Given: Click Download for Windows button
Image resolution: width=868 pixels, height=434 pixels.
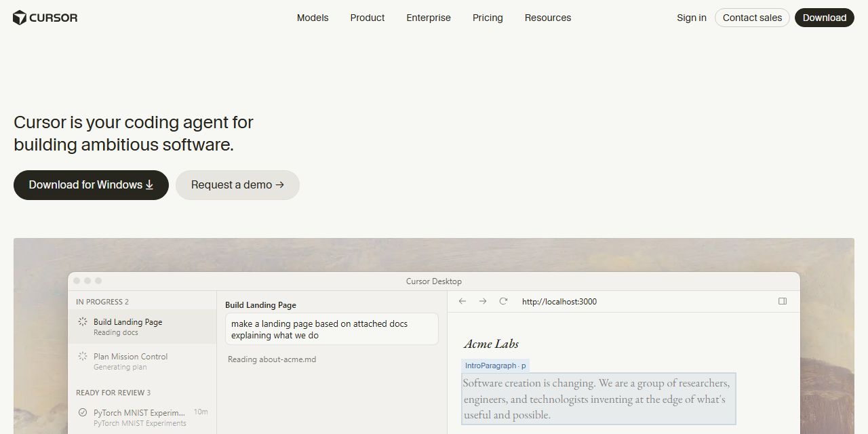Looking at the screenshot, I should [x=91, y=185].
